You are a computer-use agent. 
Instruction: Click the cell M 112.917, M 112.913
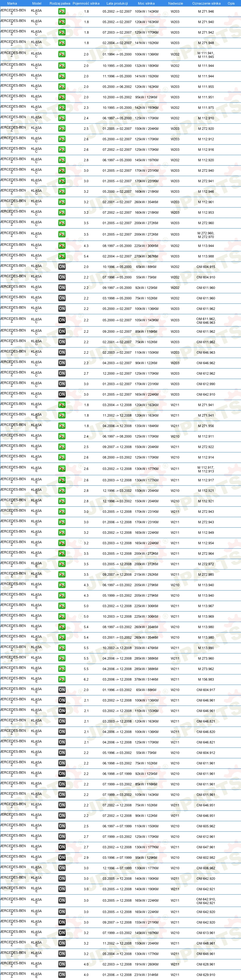pos(206,469)
